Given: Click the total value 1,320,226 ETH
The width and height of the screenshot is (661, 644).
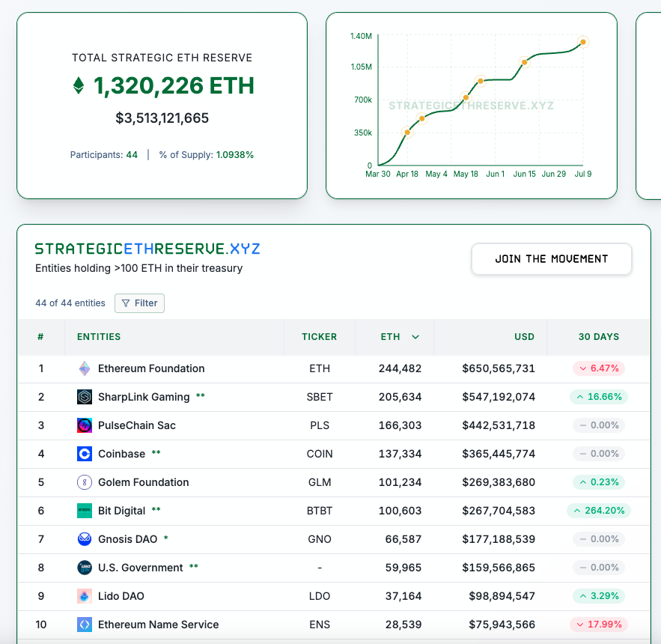Looking at the screenshot, I should coord(174,85).
